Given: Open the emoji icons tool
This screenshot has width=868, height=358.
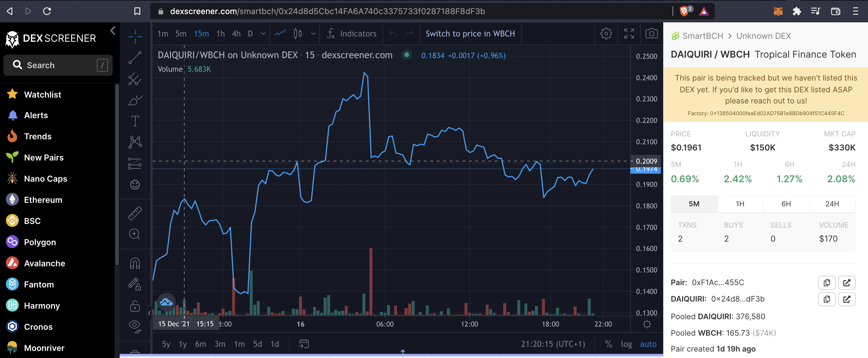Looking at the screenshot, I should click(x=135, y=185).
